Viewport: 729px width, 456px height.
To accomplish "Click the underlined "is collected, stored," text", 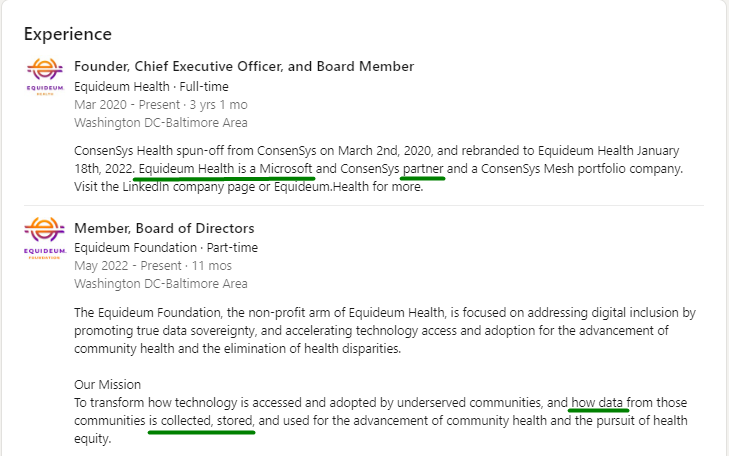I will coord(201,421).
